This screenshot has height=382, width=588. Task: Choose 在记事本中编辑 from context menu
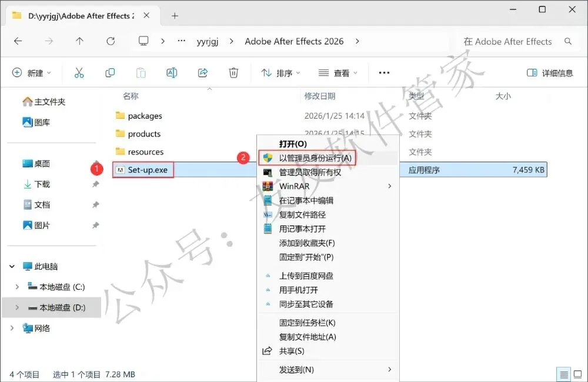coord(328,200)
